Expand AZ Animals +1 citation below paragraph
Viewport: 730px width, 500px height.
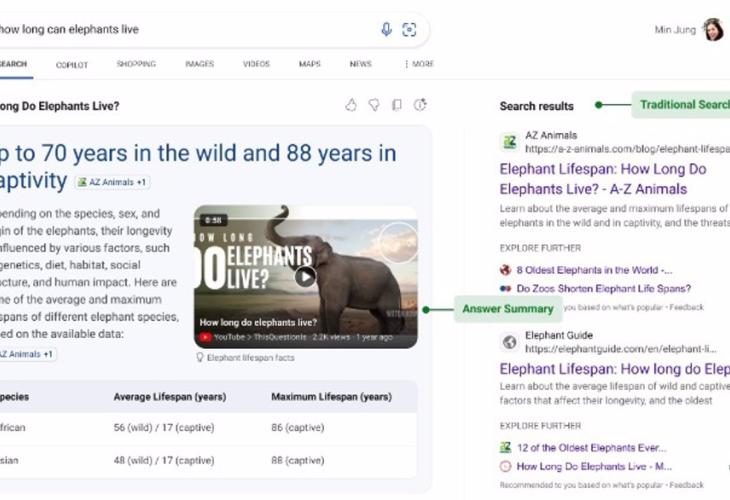[26, 354]
